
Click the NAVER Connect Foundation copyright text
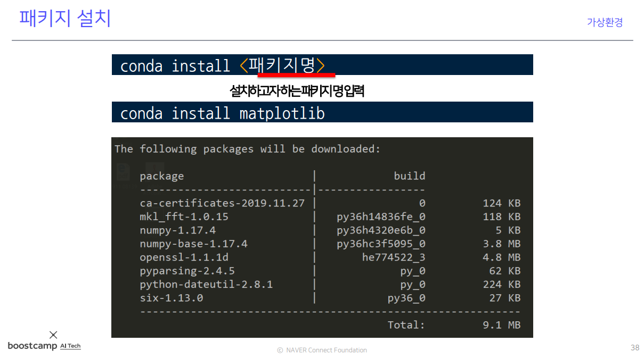point(322,350)
